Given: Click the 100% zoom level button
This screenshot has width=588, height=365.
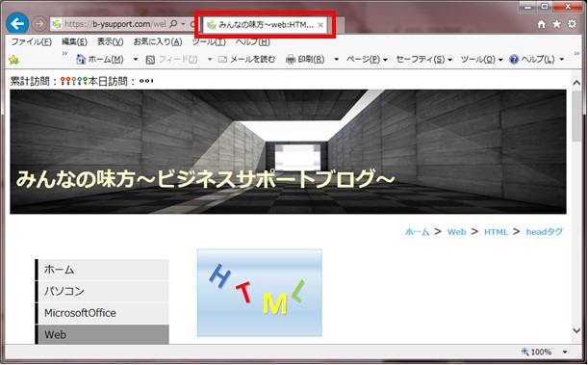Looking at the screenshot, I should click(x=537, y=352).
